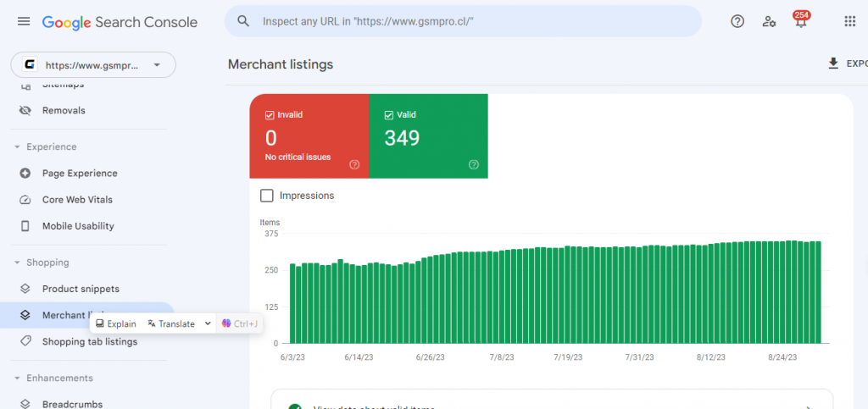Click the Removals eye-slash icon

[25, 111]
